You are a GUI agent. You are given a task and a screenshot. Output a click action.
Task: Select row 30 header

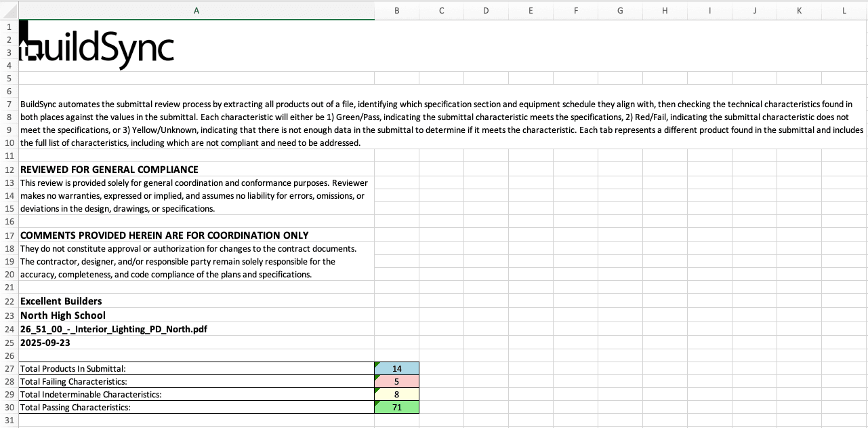click(9, 407)
